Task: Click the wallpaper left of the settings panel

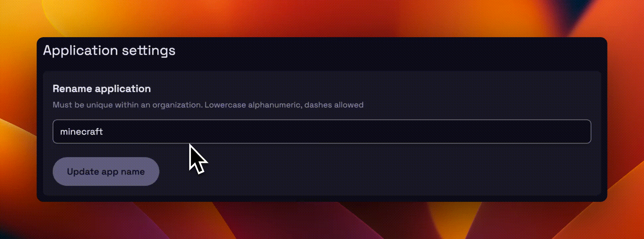Action: point(18,119)
